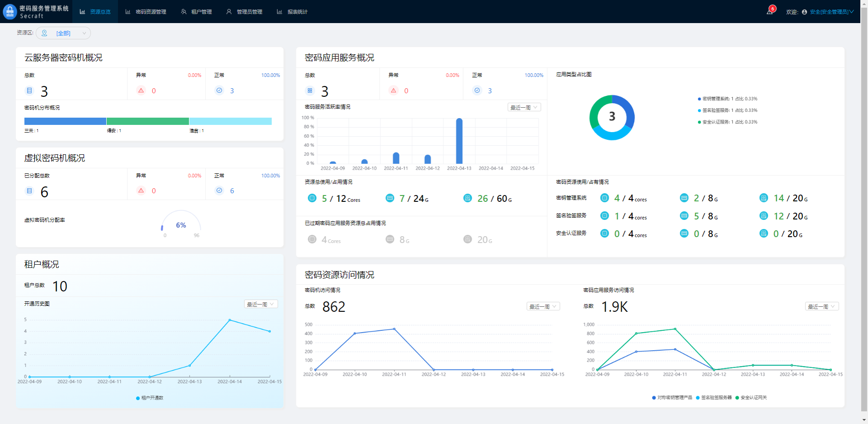Open the 密码资源管理 navigation tab
Viewport: 868px width, 424px height.
coord(146,12)
